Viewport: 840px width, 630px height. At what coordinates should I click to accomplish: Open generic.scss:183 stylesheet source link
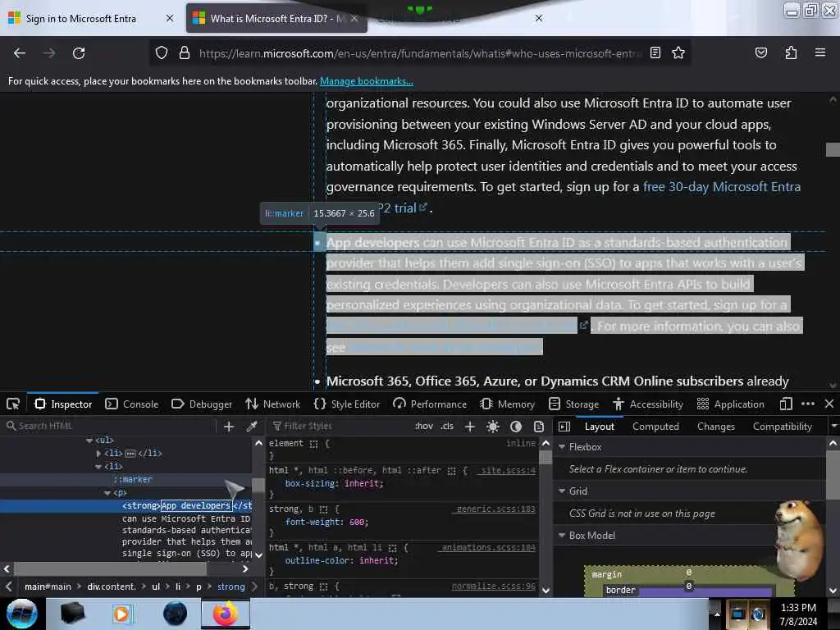pos(495,509)
